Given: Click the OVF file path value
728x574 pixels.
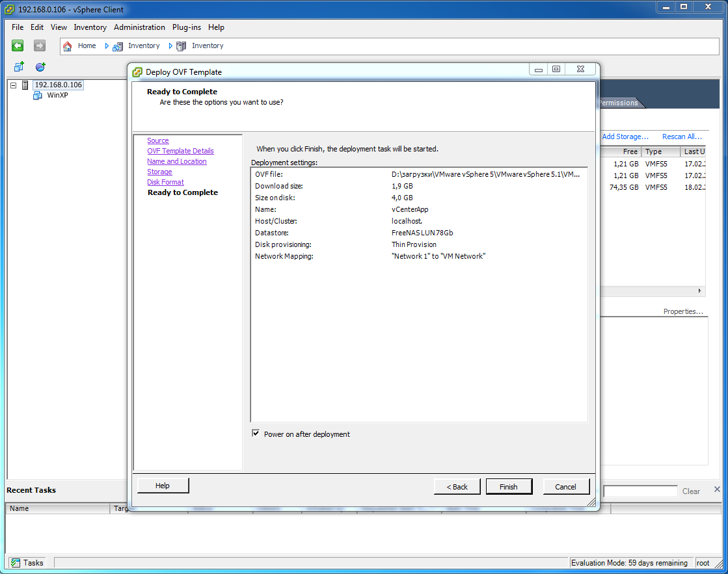Looking at the screenshot, I should pyautogui.click(x=485, y=174).
